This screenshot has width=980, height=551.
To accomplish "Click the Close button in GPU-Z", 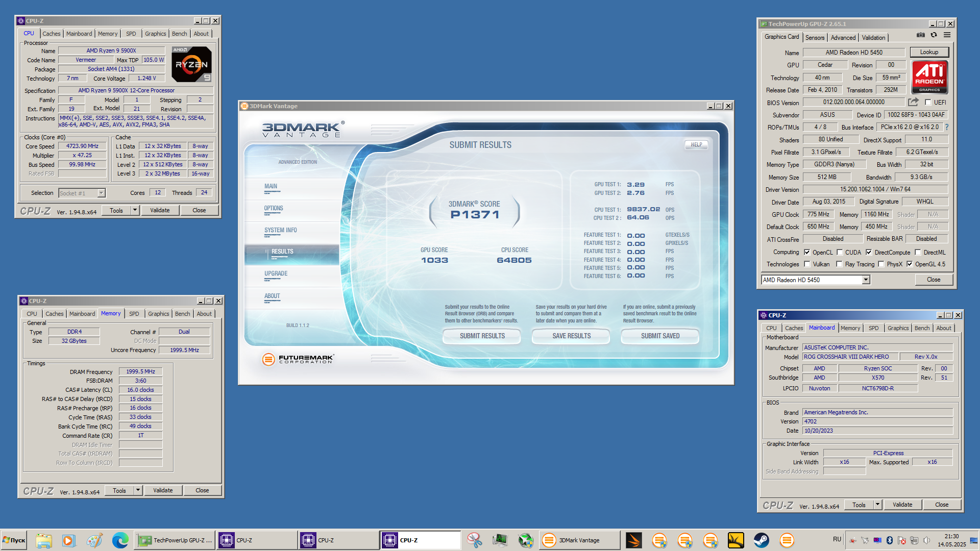I will [x=933, y=280].
